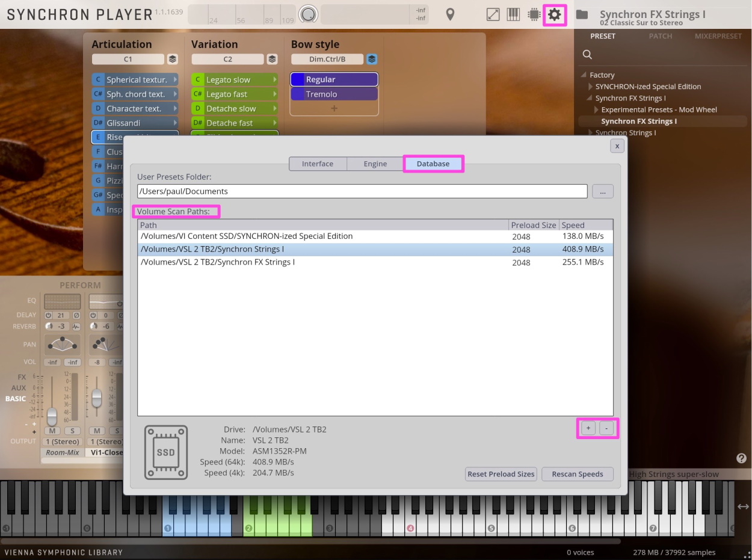Open the settings gear in the top bar
Viewport: 752px width, 560px height.
[x=554, y=15]
